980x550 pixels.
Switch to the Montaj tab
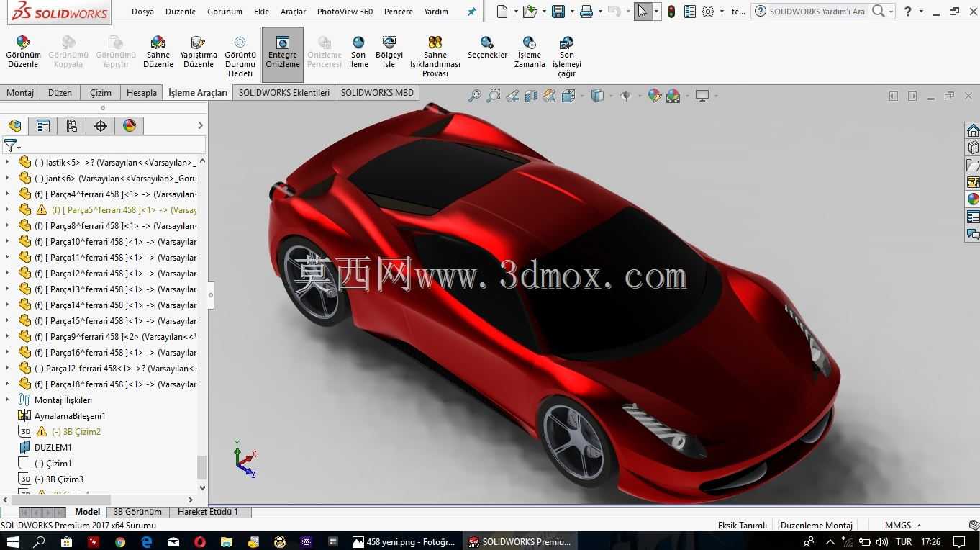pos(20,93)
